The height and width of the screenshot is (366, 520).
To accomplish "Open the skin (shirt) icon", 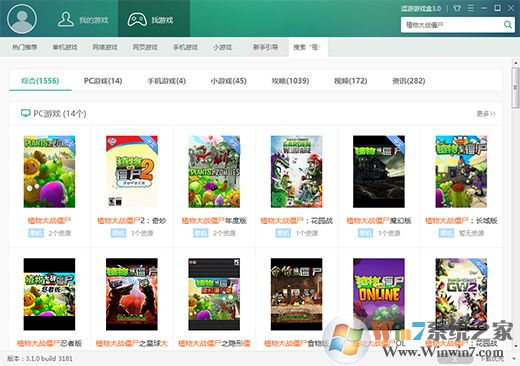I will click(457, 8).
